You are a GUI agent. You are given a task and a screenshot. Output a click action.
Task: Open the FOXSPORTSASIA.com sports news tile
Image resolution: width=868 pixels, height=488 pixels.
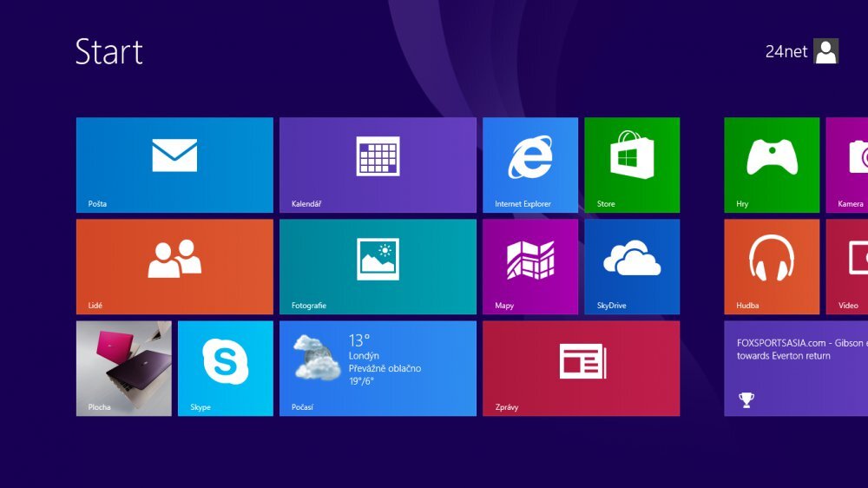pos(796,368)
